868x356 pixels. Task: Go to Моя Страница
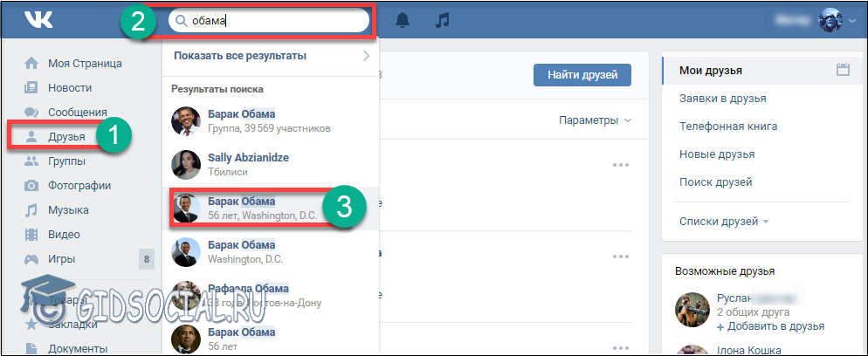tap(85, 64)
